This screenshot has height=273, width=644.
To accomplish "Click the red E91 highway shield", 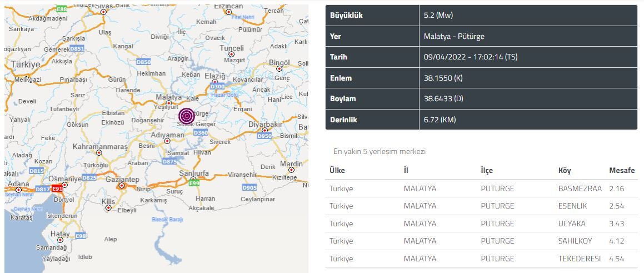I will tap(57, 189).
